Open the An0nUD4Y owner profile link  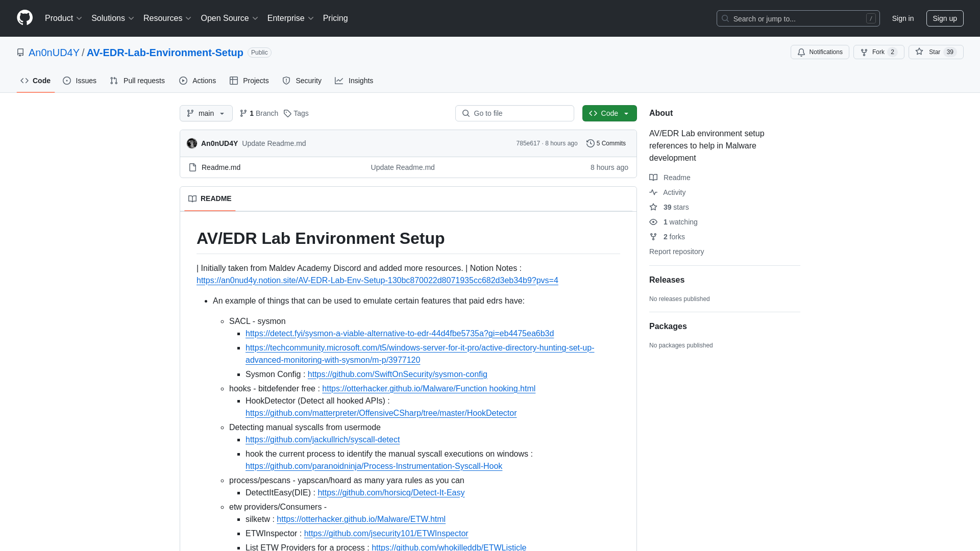point(54,53)
